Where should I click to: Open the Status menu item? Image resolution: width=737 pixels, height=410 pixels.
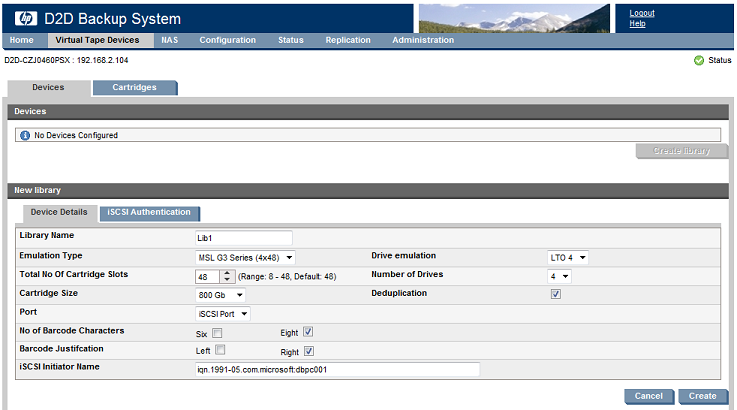point(290,40)
